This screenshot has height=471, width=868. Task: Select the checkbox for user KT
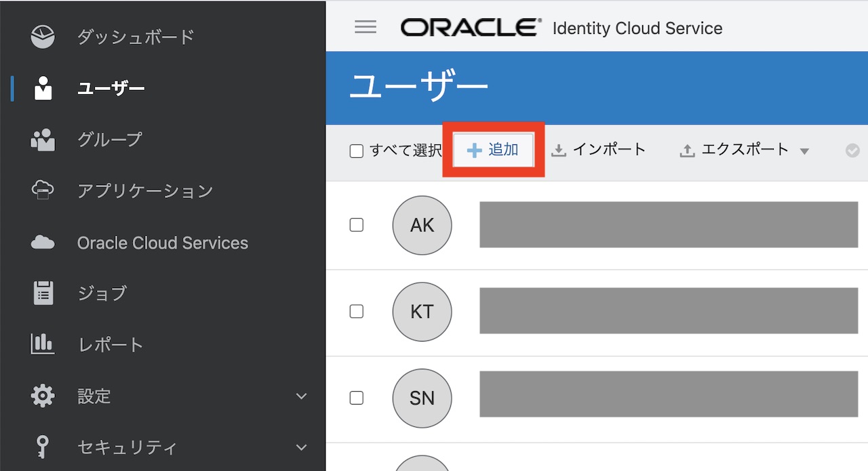[357, 312]
